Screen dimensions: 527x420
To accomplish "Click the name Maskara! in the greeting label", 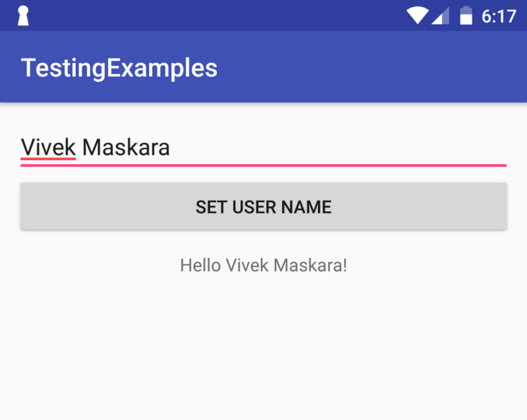I will [310, 265].
